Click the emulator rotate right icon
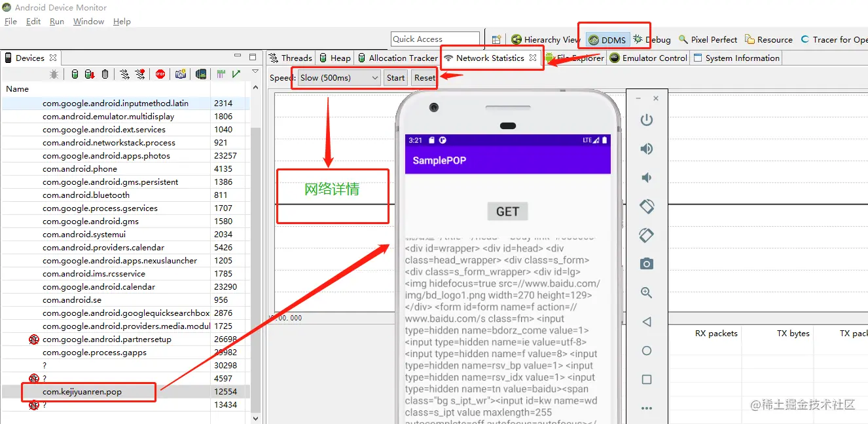This screenshot has height=424, width=868. click(x=647, y=235)
